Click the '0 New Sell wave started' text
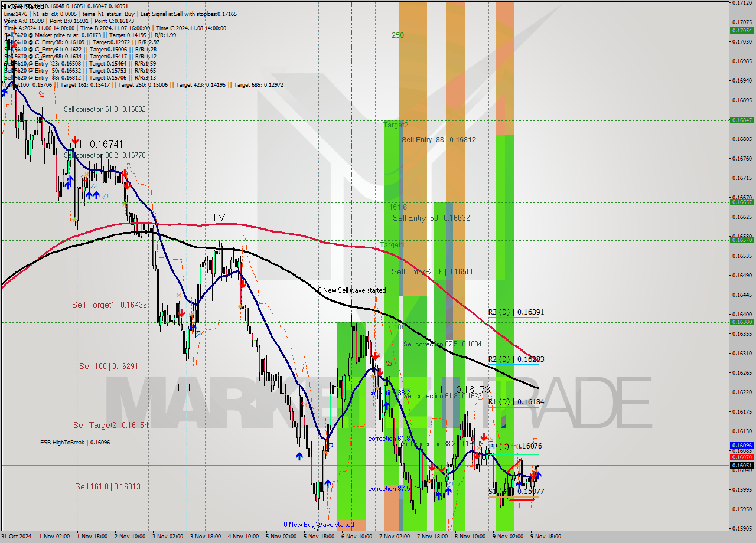756x543 pixels. (352, 290)
